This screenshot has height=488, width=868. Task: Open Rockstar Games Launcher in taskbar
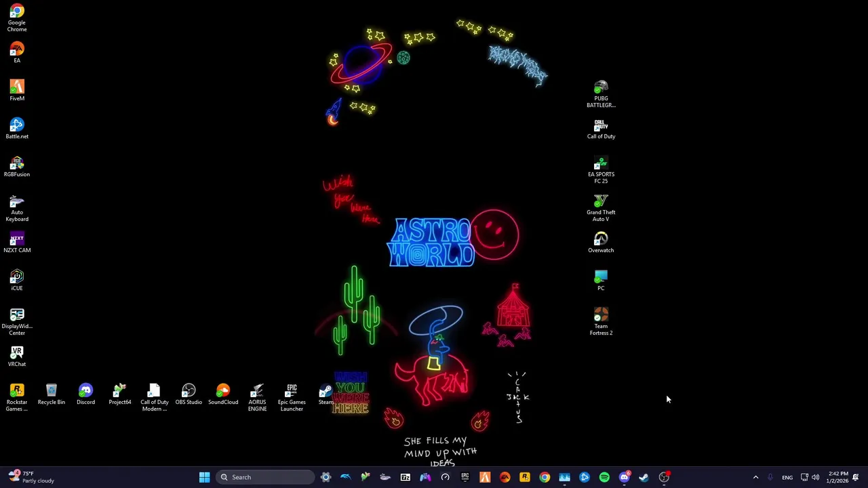click(x=525, y=477)
